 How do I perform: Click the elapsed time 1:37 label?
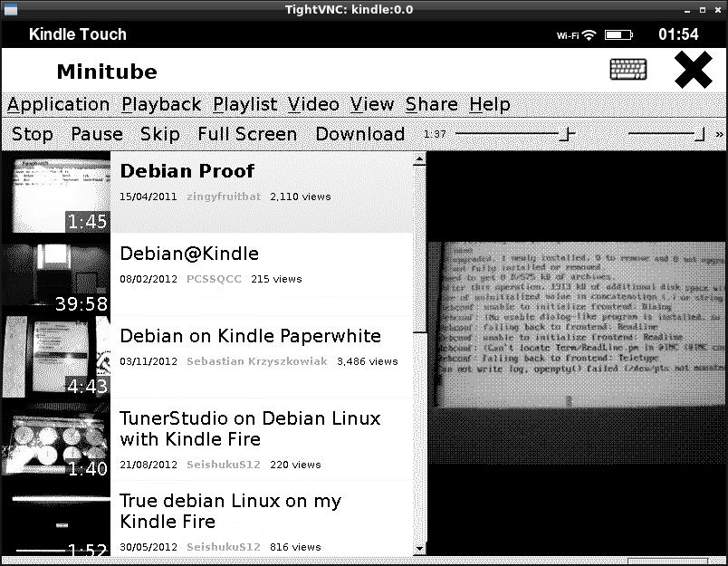[x=435, y=135]
